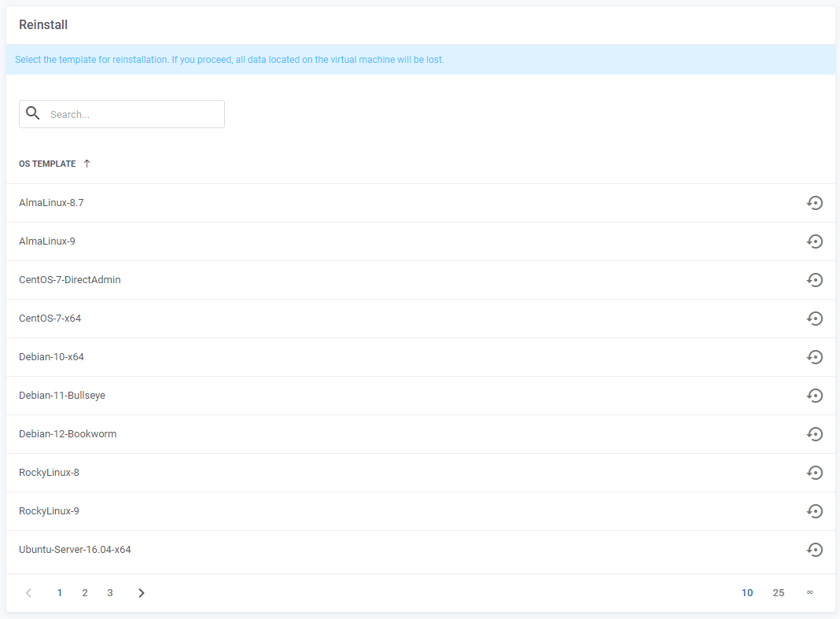840x619 pixels.
Task: Open page 2 of the template list
Action: (x=84, y=592)
